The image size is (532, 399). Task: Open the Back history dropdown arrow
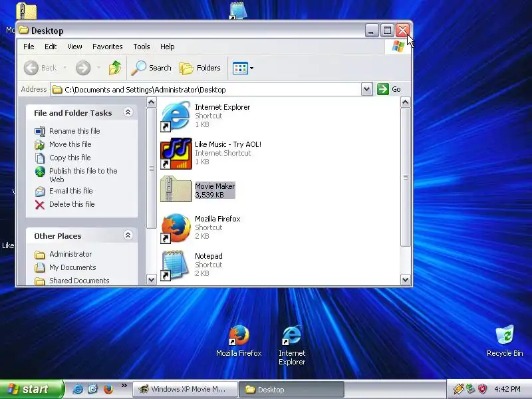point(65,68)
